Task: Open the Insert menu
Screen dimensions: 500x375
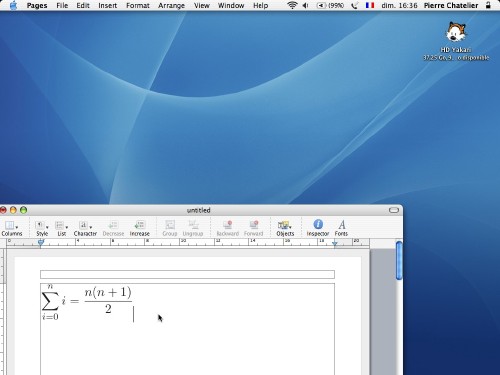Action: pyautogui.click(x=107, y=5)
